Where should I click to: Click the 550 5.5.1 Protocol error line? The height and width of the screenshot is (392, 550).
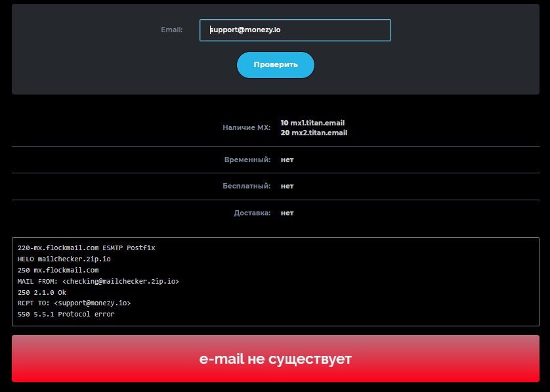pyautogui.click(x=66, y=315)
